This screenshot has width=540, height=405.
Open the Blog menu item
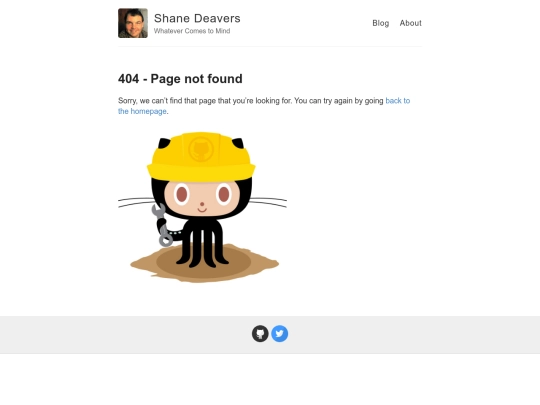point(381,23)
